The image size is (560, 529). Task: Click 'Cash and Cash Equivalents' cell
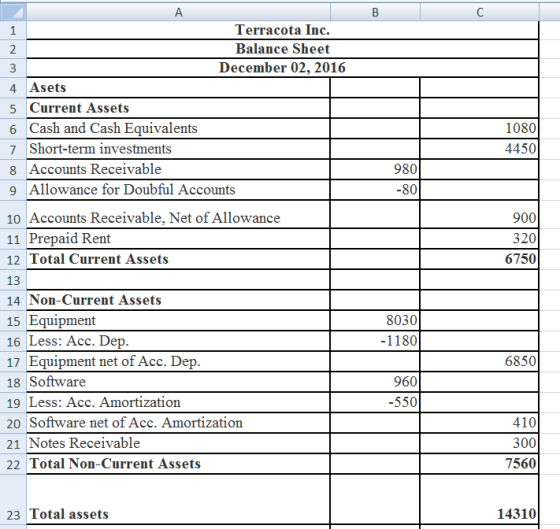coord(179,129)
